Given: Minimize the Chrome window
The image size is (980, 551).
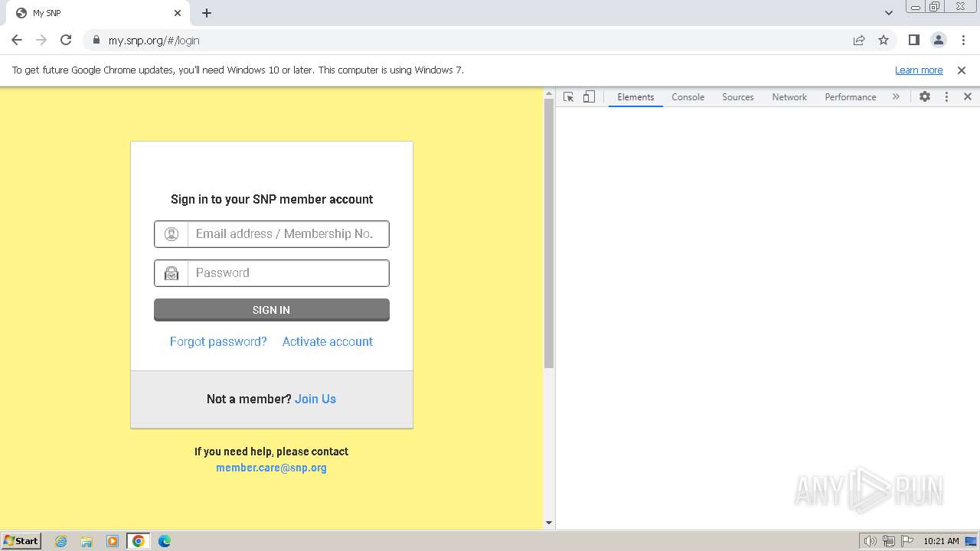Looking at the screenshot, I should [x=916, y=7].
